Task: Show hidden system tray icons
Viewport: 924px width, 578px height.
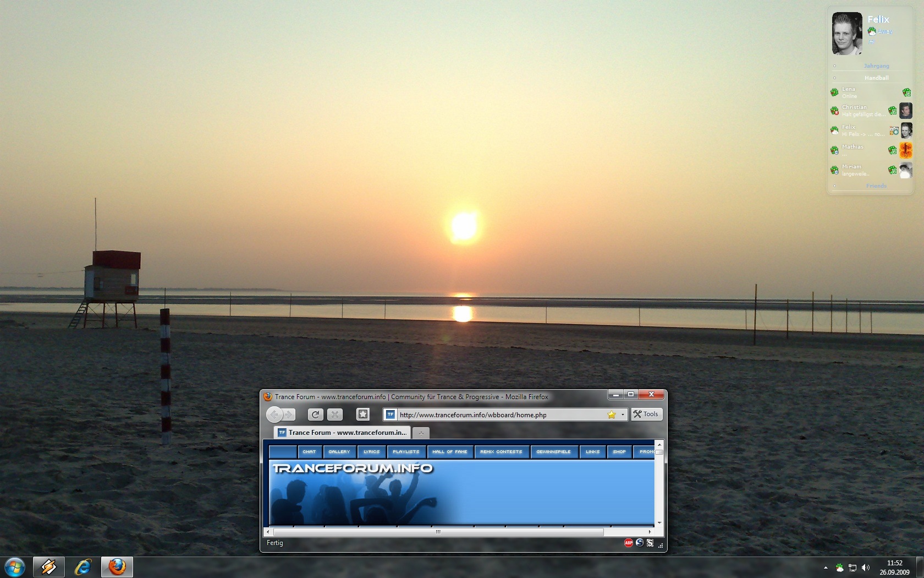Action: [826, 568]
